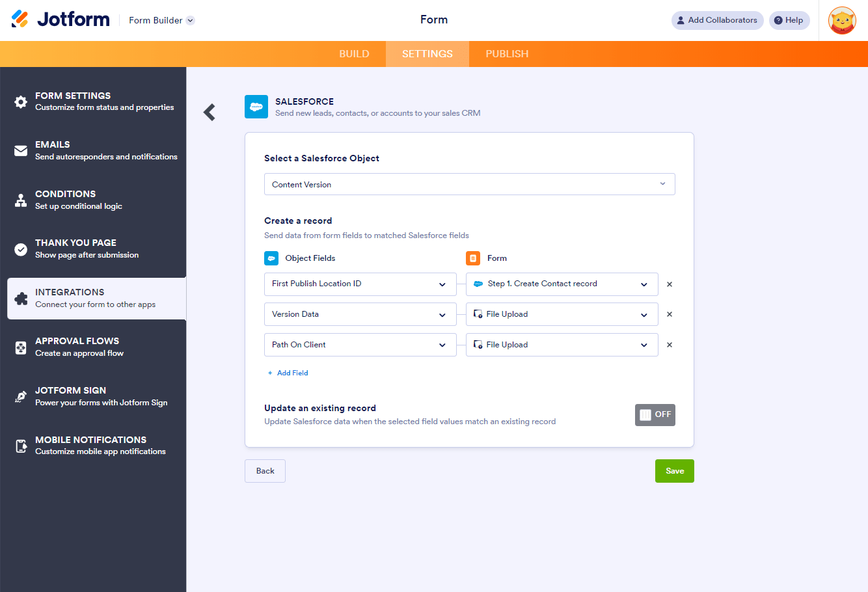Switch to the PUBLISH tab
The height and width of the screenshot is (592, 868).
point(507,54)
